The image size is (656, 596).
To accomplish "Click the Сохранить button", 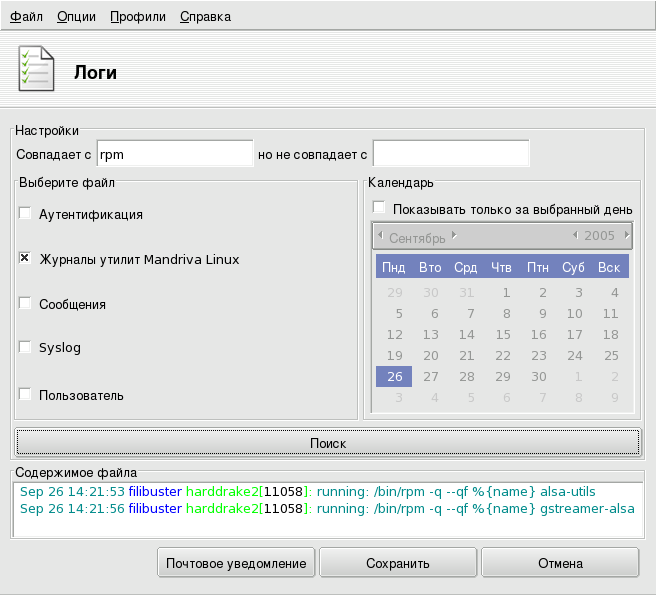I will click(x=397, y=563).
